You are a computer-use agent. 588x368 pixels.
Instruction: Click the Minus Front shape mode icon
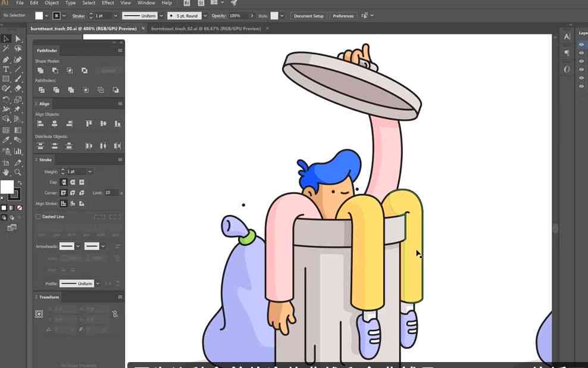[x=55, y=70]
